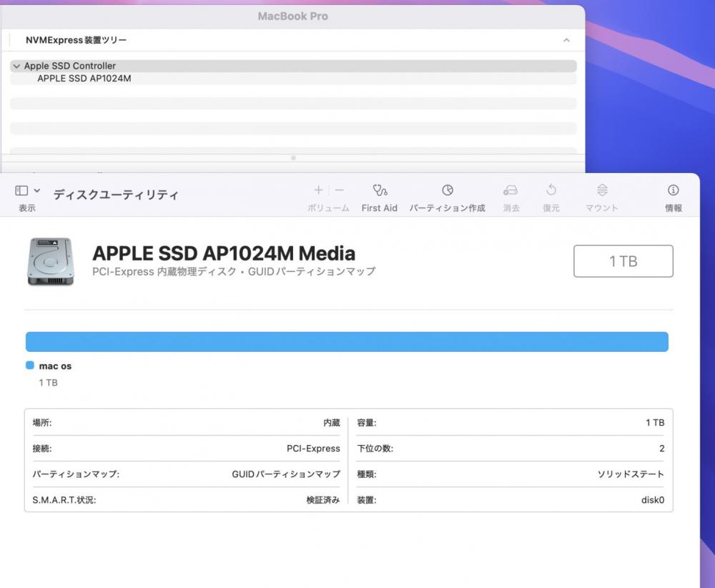Open the view options chevron dropdown
Viewport: 715px width, 588px height.
37,191
